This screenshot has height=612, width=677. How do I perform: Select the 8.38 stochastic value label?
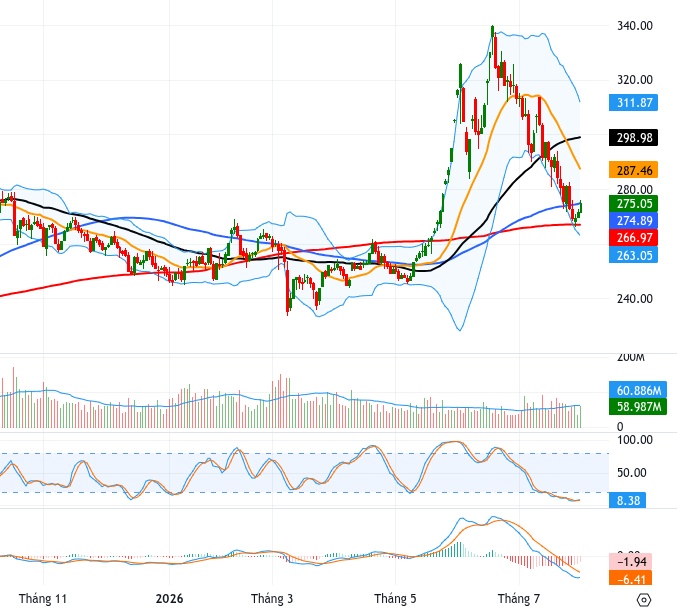[x=627, y=501]
